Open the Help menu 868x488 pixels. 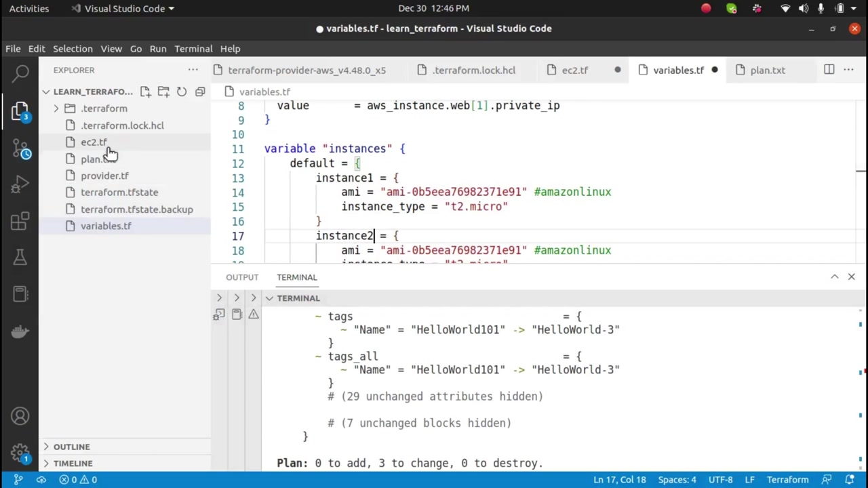[230, 49]
